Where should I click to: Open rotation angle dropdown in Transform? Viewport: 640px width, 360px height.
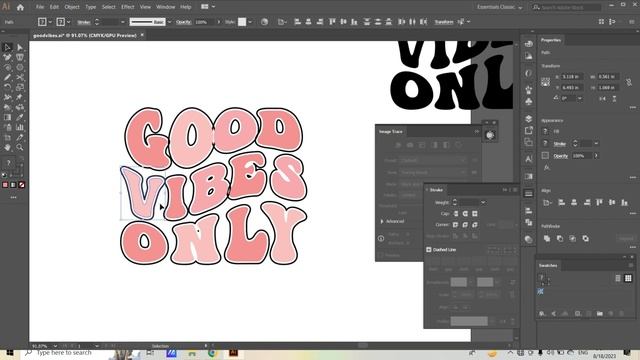[580, 98]
